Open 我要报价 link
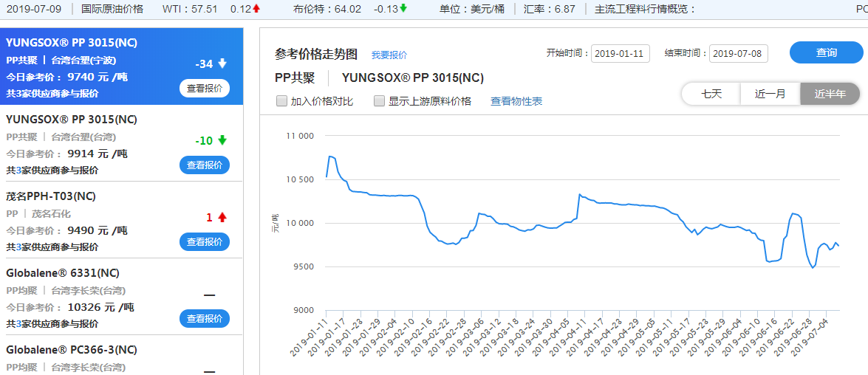Viewport: 868px width, 375px height. tap(389, 55)
